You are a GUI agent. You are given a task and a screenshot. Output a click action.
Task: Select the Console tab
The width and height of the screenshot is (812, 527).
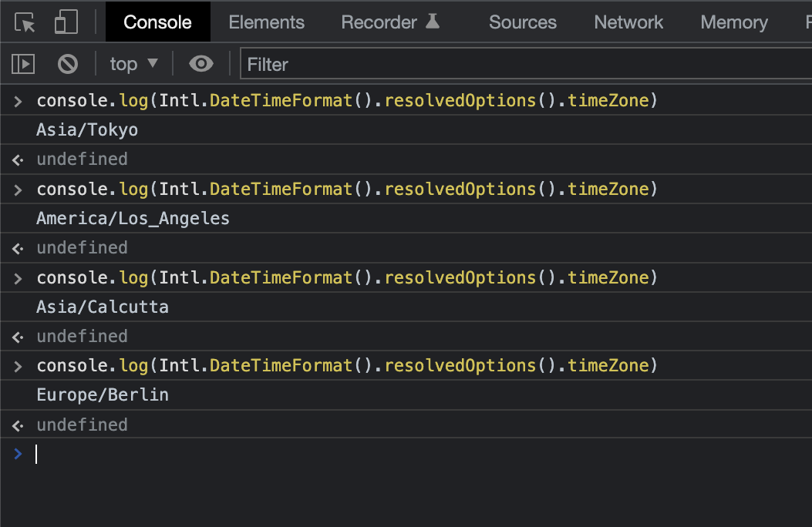tap(157, 22)
